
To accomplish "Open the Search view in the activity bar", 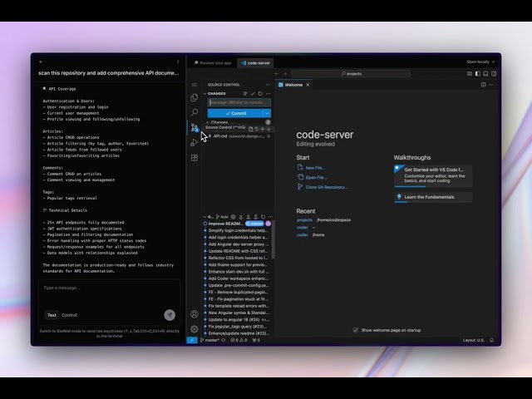I will (x=194, y=112).
